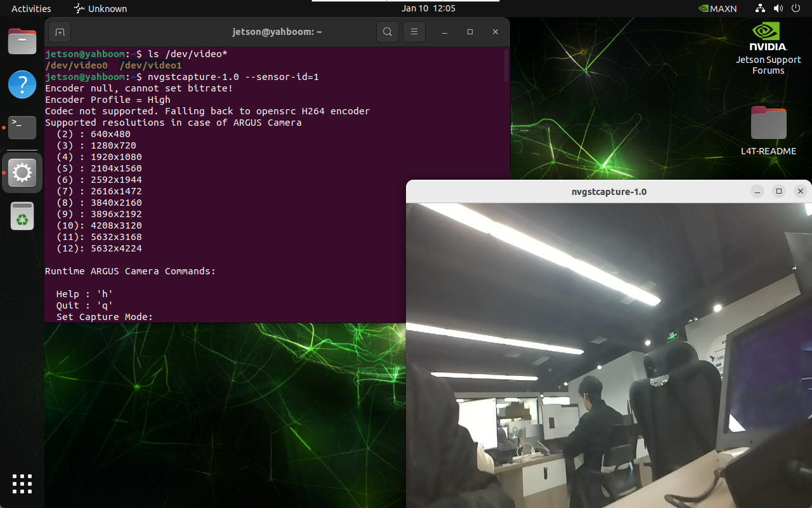Select the L4T-README desktop folder
This screenshot has height=508, width=812.
[x=768, y=130]
